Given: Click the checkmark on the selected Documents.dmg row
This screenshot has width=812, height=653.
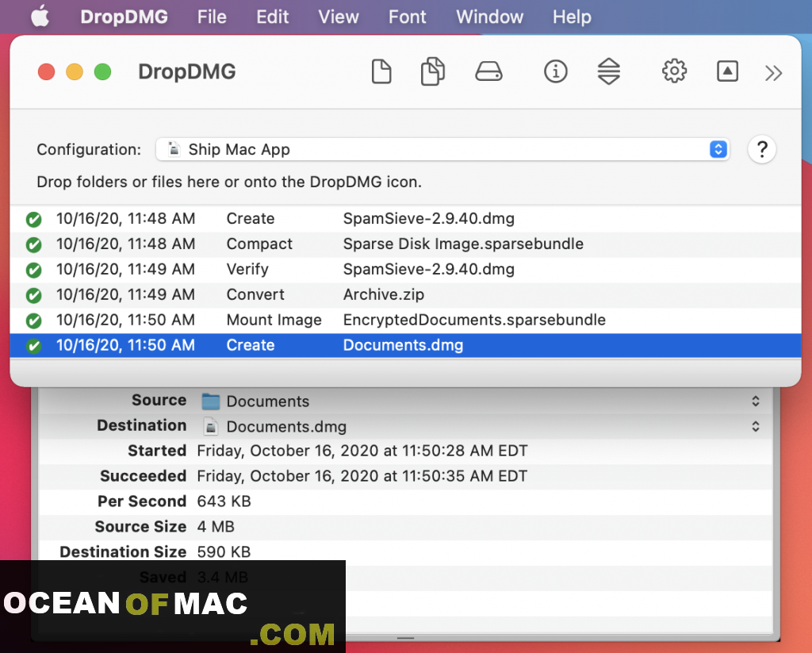Looking at the screenshot, I should pos(34,346).
